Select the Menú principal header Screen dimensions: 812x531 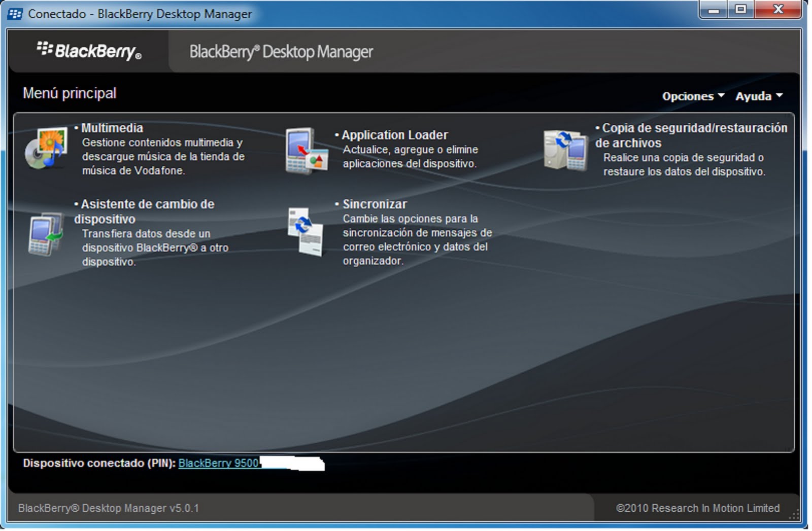(x=70, y=92)
